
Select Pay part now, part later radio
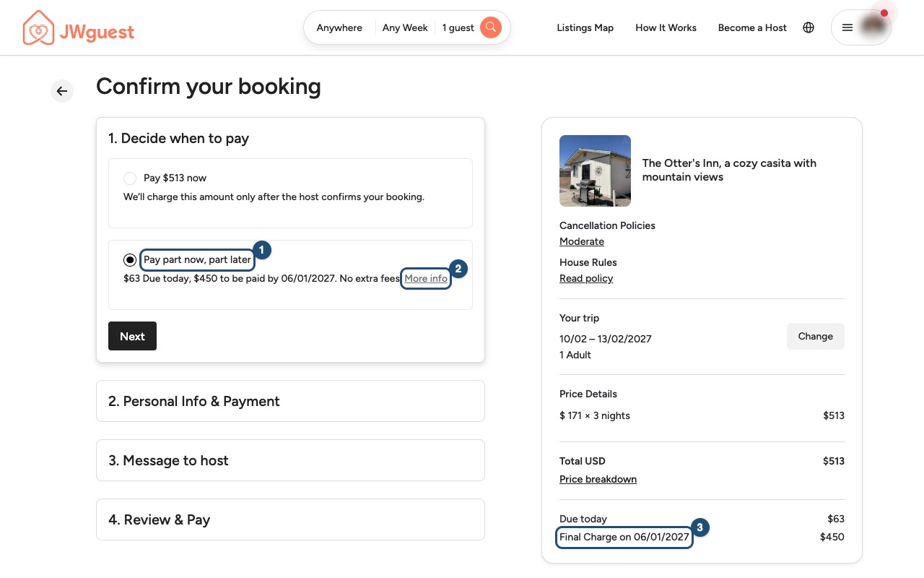pyautogui.click(x=130, y=259)
